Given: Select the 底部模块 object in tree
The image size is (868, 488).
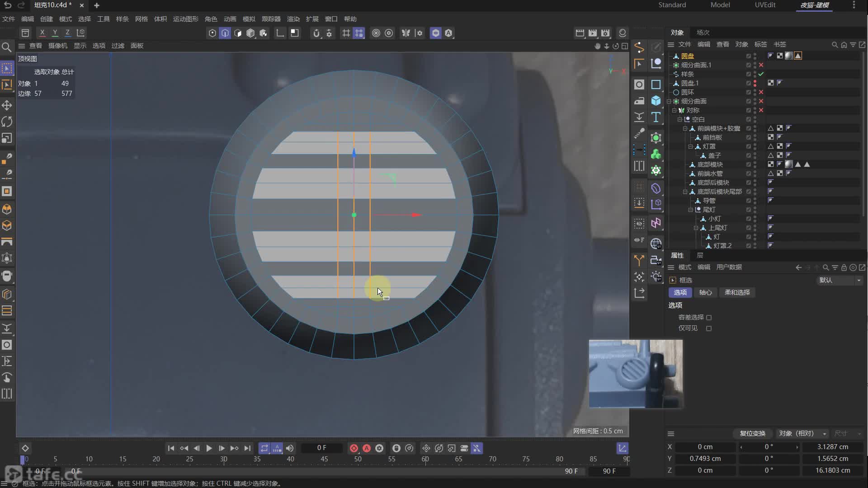Looking at the screenshot, I should [x=710, y=164].
